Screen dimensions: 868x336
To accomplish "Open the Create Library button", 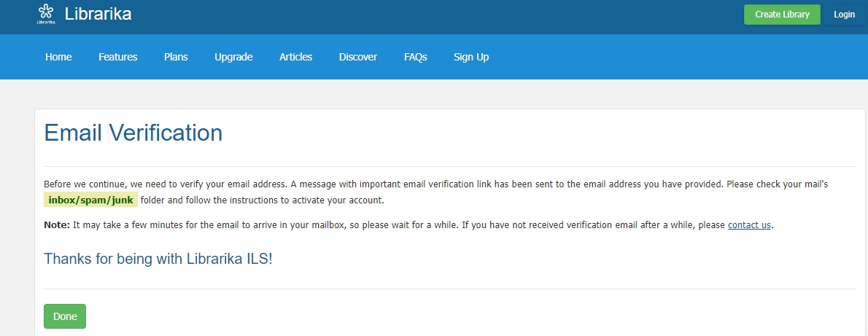I will [782, 15].
